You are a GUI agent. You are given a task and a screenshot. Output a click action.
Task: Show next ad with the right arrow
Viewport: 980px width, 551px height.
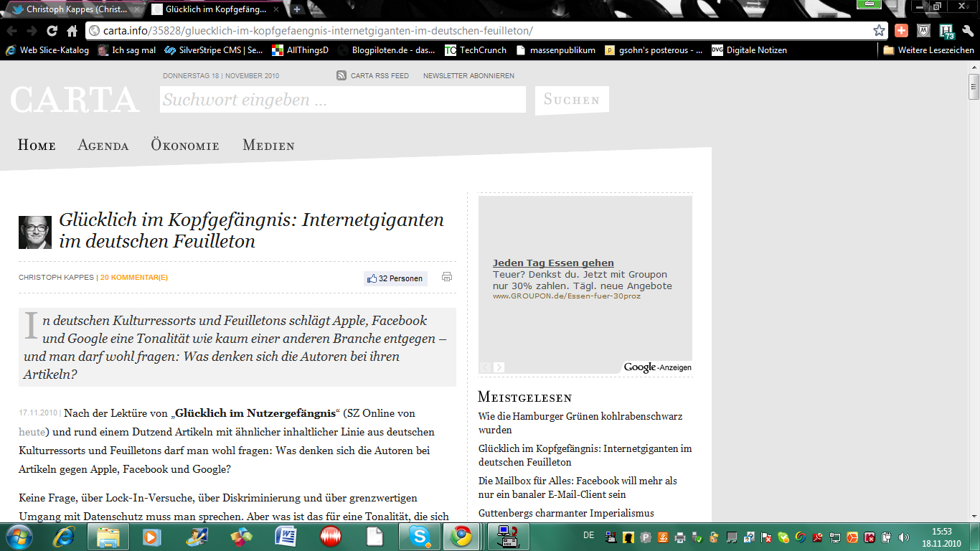pyautogui.click(x=499, y=367)
